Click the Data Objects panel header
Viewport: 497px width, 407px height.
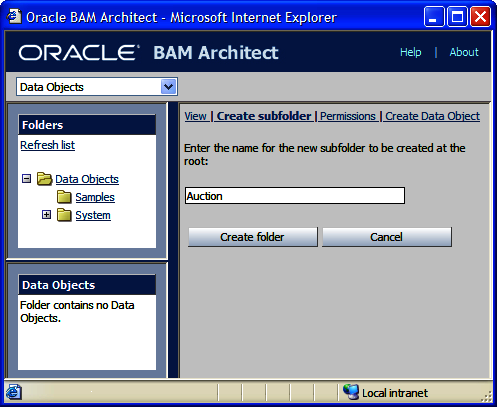pyautogui.click(x=87, y=285)
